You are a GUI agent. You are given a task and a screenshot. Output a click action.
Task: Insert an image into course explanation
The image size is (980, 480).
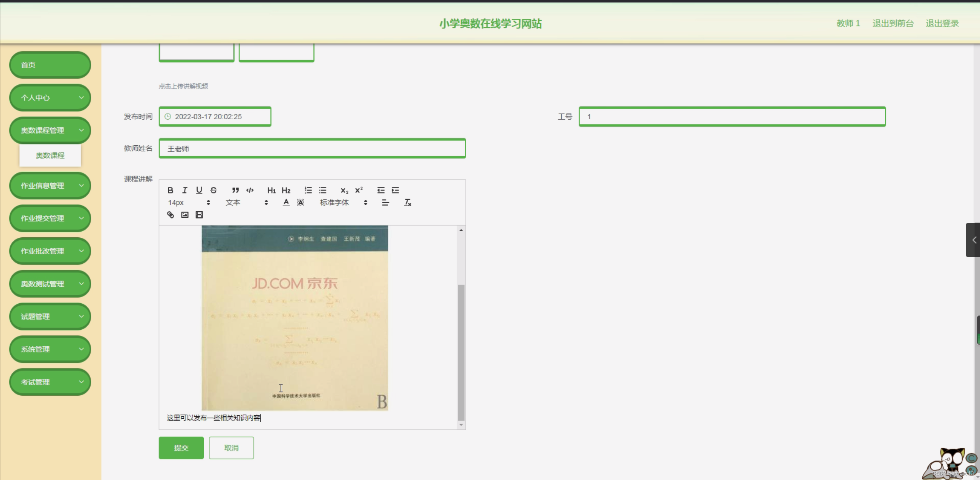click(185, 215)
